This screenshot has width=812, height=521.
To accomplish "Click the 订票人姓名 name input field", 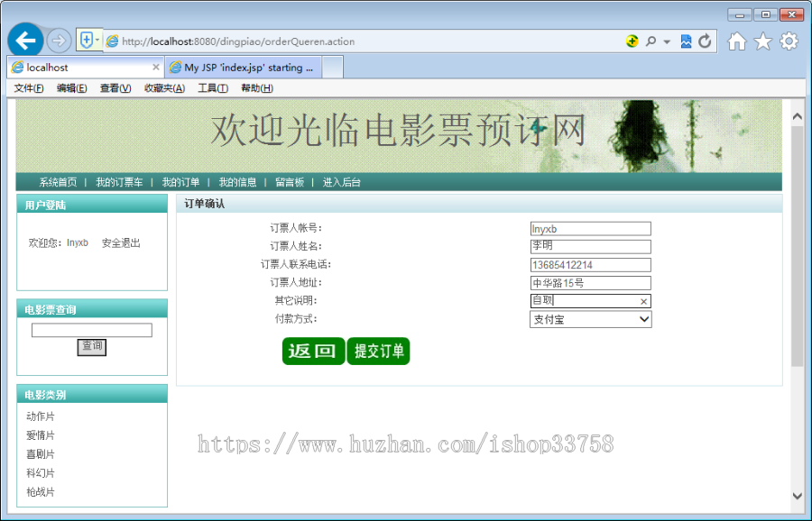I will tap(590, 246).
